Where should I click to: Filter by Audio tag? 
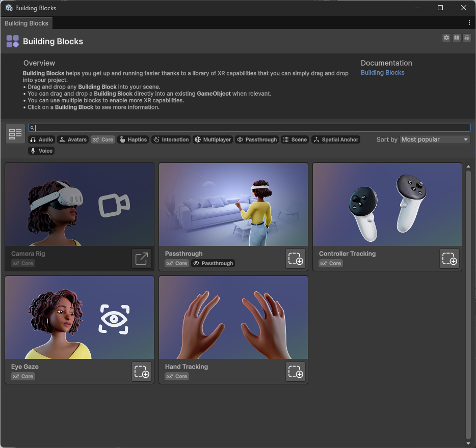tap(42, 139)
